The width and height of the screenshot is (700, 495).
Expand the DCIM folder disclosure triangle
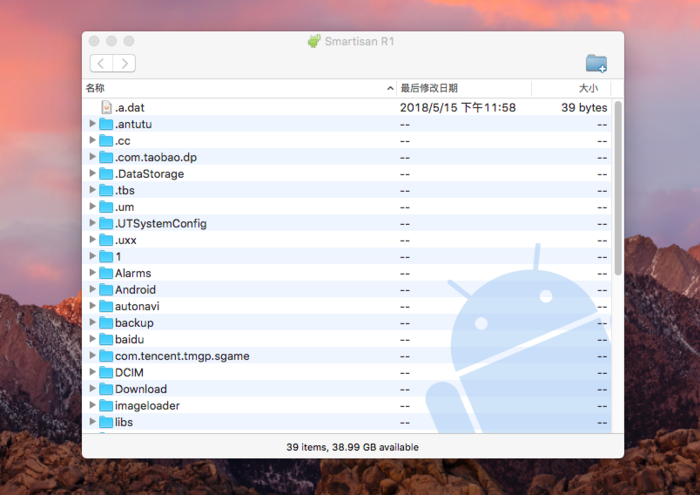click(92, 371)
